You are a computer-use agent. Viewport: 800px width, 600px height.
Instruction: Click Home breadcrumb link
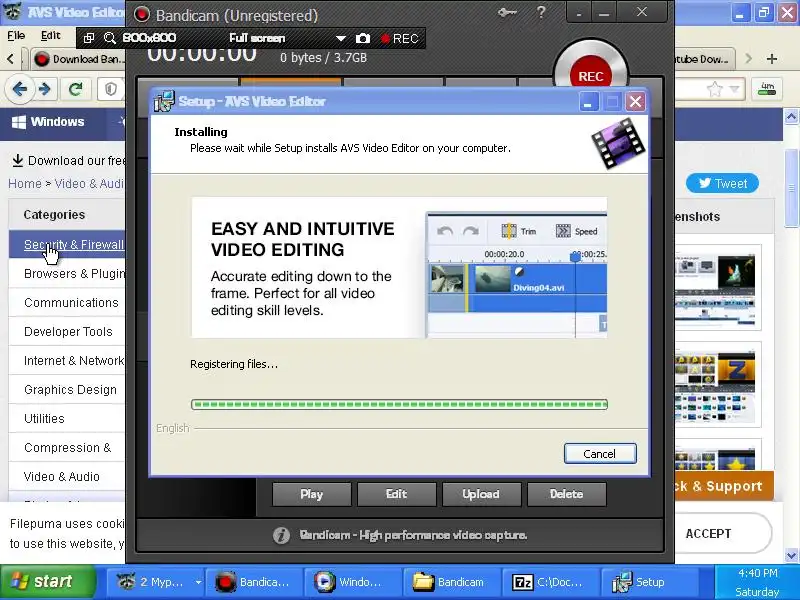click(x=24, y=184)
